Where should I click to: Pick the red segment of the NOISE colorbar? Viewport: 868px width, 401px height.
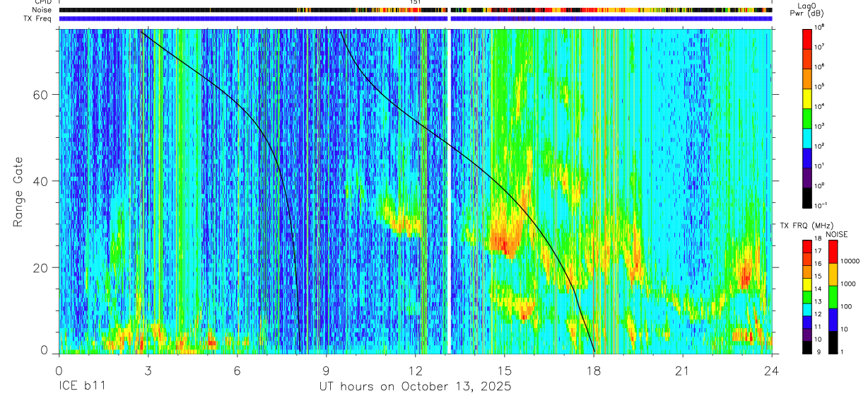833,251
